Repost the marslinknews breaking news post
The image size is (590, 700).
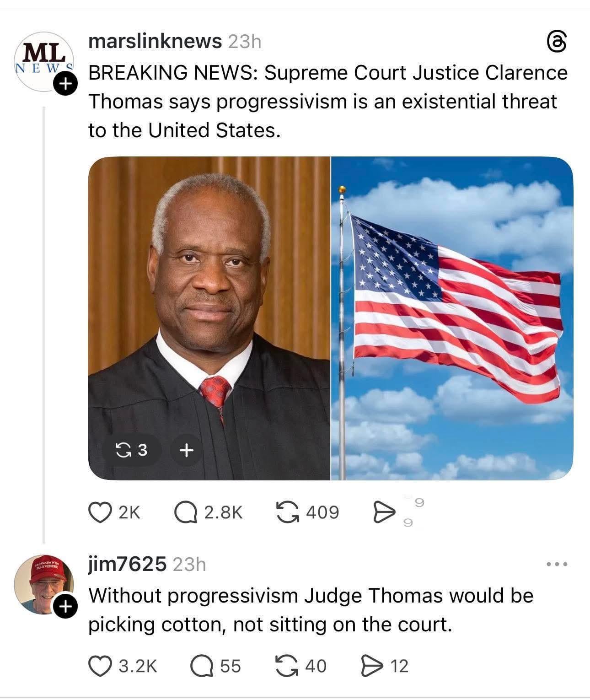tap(307, 512)
